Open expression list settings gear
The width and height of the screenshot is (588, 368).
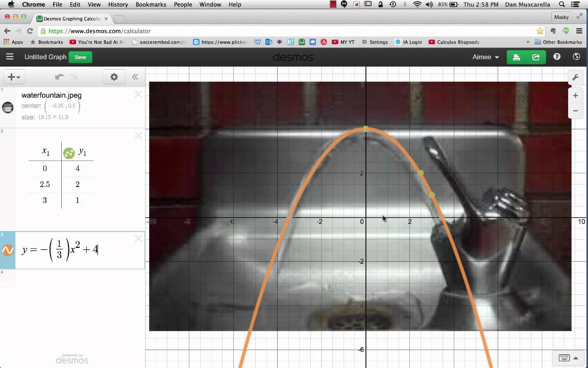click(114, 77)
